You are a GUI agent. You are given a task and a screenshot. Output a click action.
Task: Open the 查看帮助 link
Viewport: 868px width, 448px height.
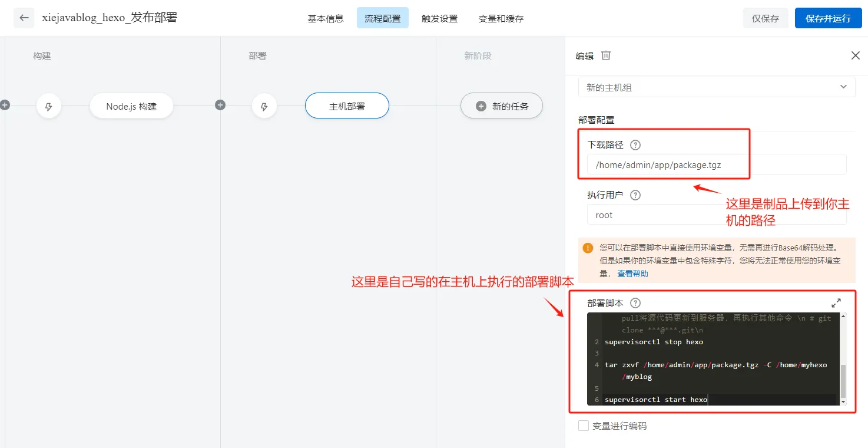click(x=632, y=273)
